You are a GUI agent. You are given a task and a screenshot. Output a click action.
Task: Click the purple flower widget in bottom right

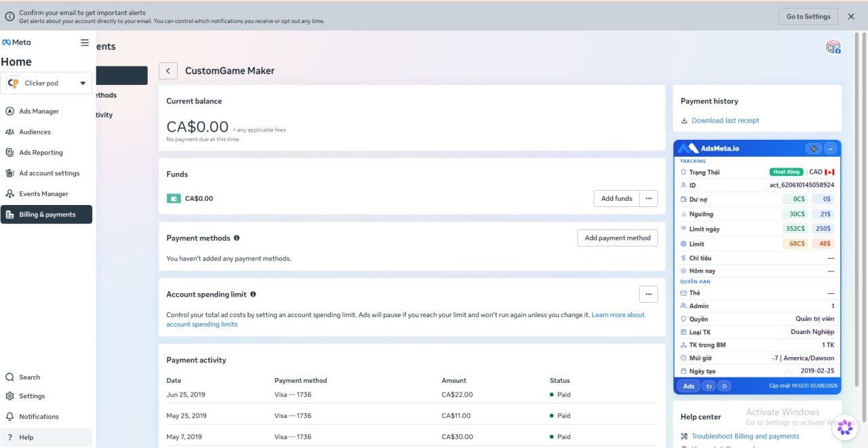coord(845,427)
